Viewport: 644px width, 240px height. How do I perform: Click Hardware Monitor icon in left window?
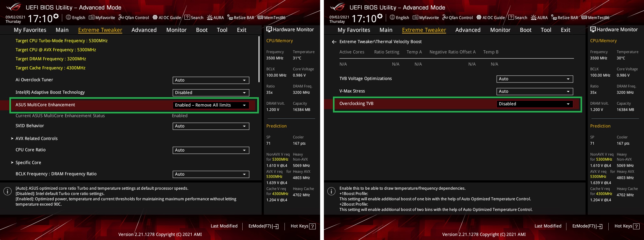point(269,29)
